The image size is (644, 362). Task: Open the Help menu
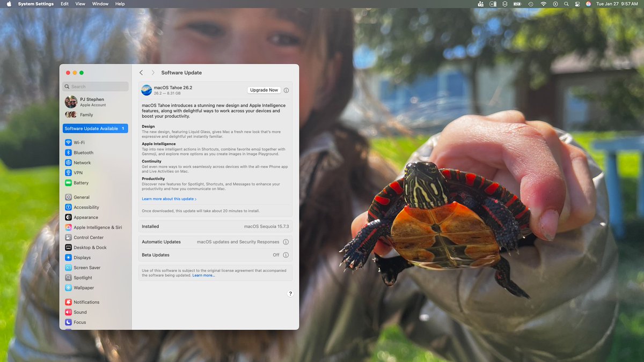pyautogui.click(x=120, y=4)
